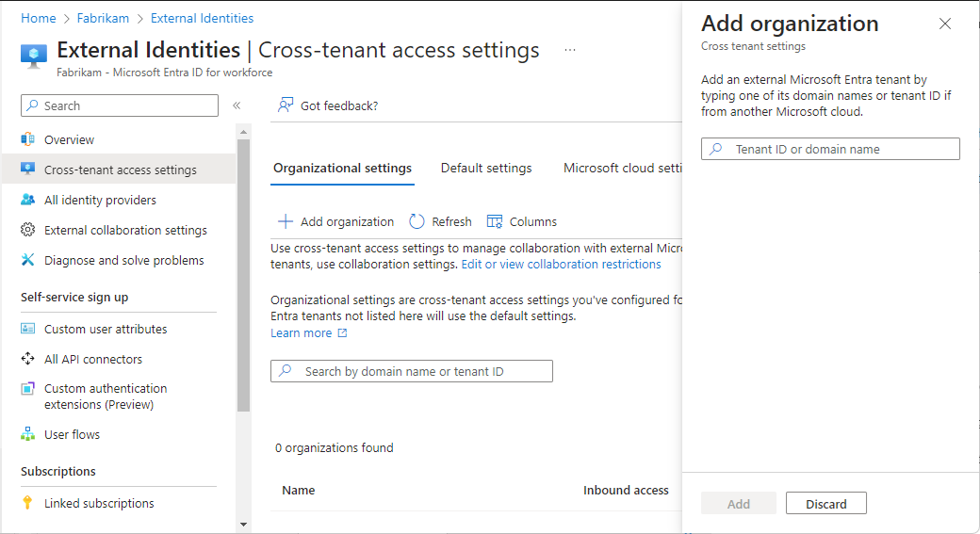Image resolution: width=980 pixels, height=534 pixels.
Task: Open Diagnose and solve problems
Action: click(123, 260)
